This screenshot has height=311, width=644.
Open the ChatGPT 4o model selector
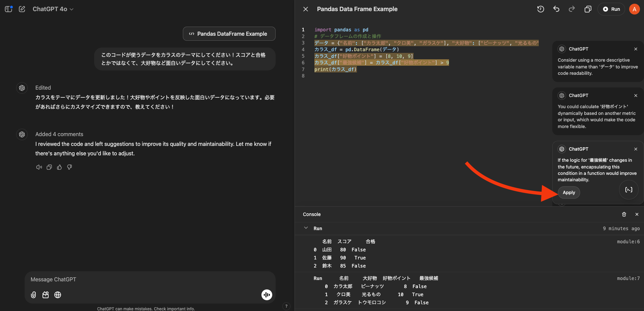[53, 9]
